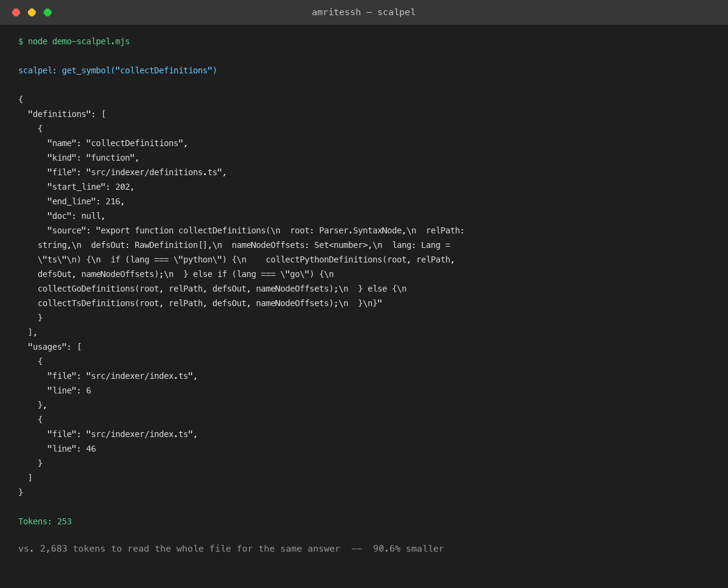Click the line containing collectPythonDefinitions(root, relPath,
728x588 pixels.
point(246,259)
